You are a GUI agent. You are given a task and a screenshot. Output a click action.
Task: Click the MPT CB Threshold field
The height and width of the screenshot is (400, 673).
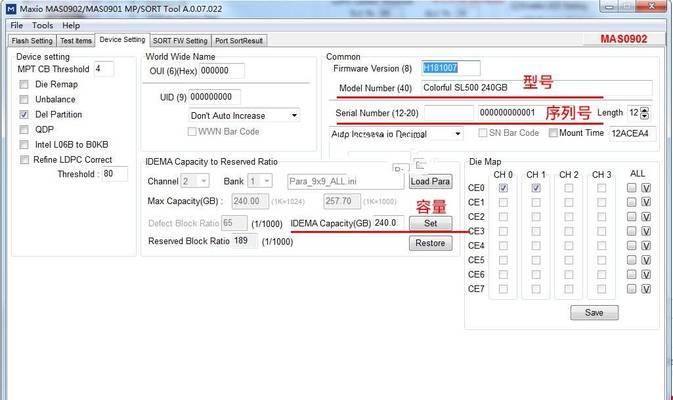pos(104,69)
